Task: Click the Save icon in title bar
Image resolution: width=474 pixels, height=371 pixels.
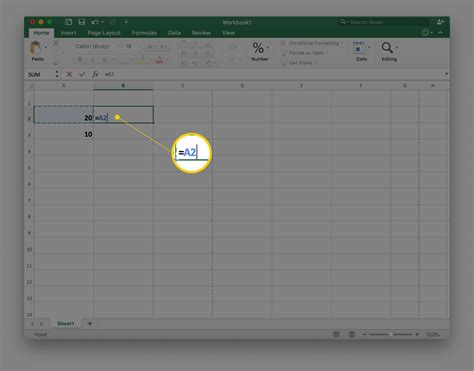Action: pyautogui.click(x=82, y=22)
